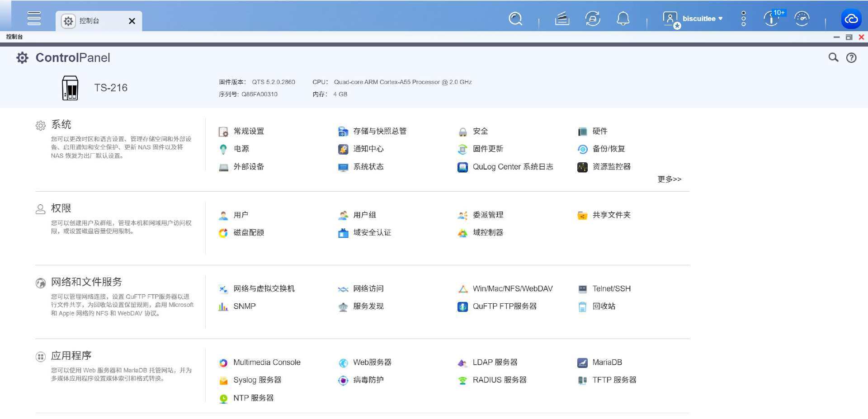Expand the three-dot more options menu
The height and width of the screenshot is (419, 868).
[x=743, y=19]
